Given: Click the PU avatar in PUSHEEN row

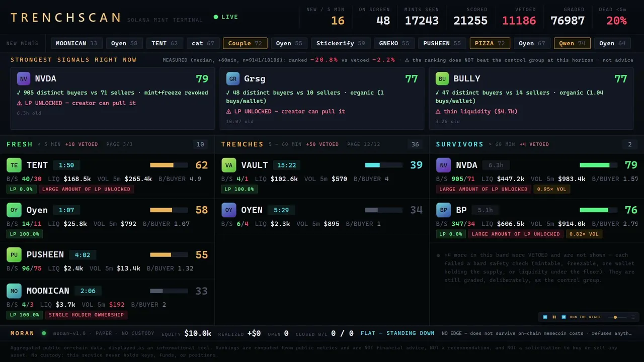Looking at the screenshot, I should pos(14,254).
